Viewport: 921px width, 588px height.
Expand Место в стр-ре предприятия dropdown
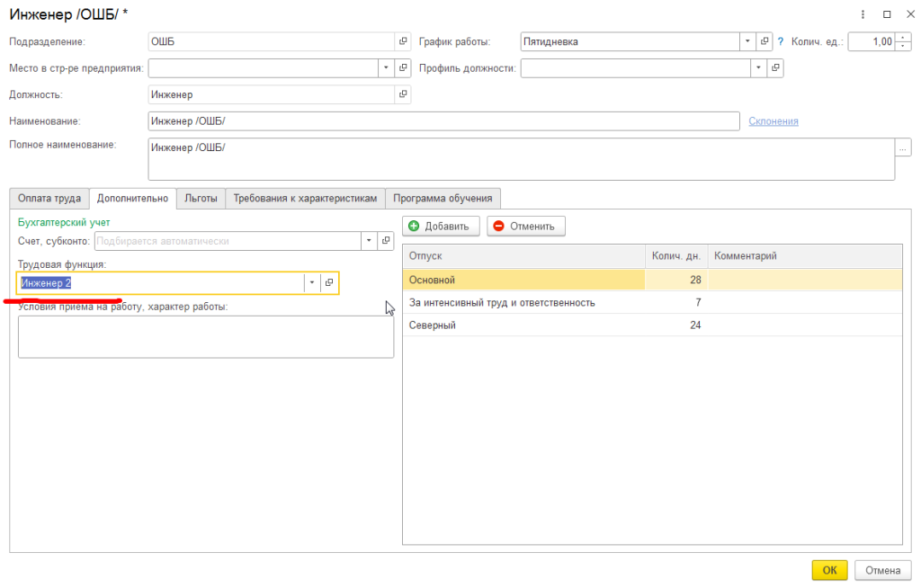(x=386, y=68)
